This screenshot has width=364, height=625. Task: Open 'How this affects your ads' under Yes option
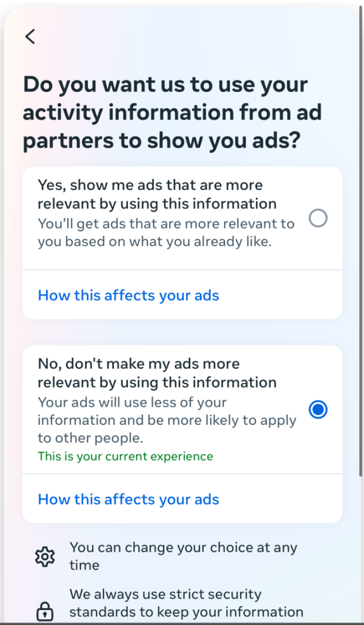(127, 295)
